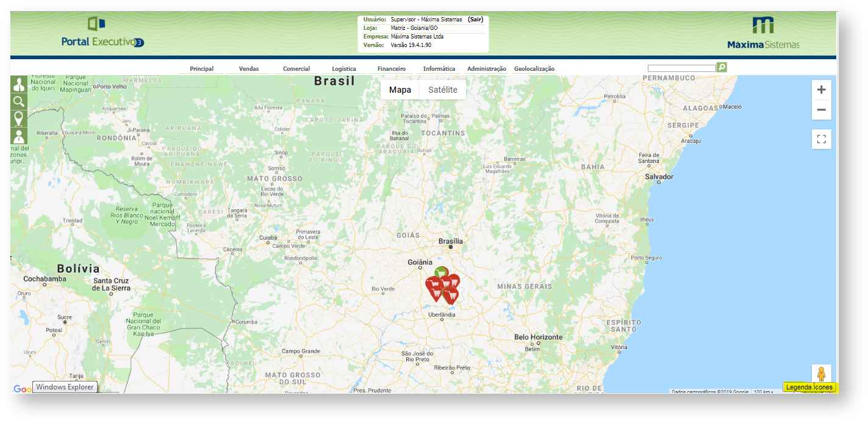This screenshot has width=868, height=423.
Task: Switch map to Satélite view
Action: (x=443, y=90)
